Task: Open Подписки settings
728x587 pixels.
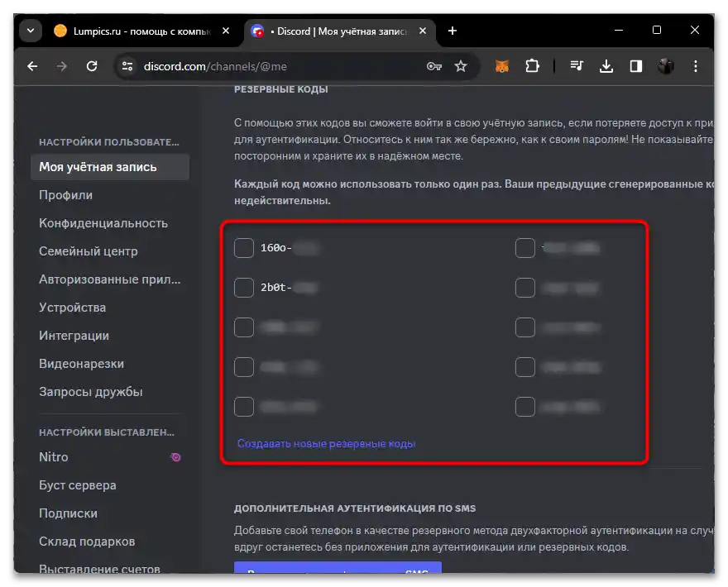Action: pyautogui.click(x=110, y=513)
